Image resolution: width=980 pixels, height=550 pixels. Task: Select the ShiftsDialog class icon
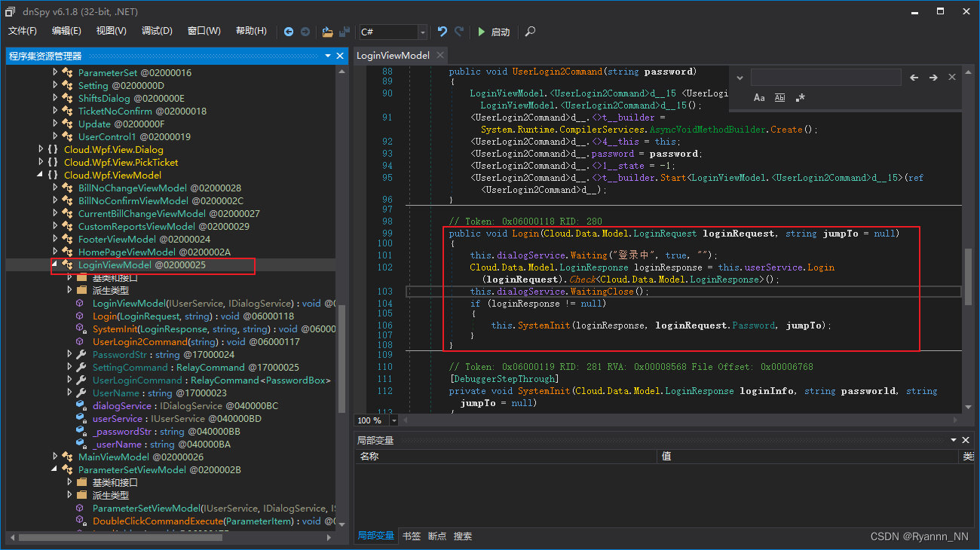coord(67,98)
